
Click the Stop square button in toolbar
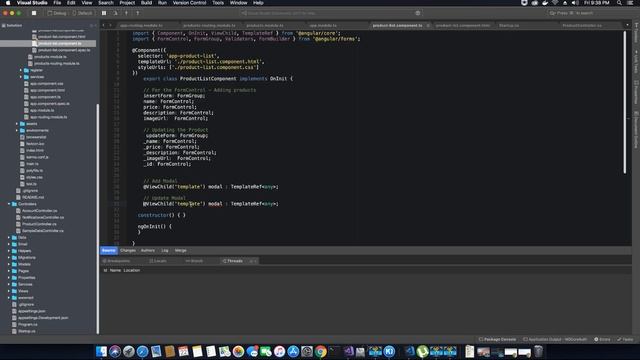click(x=34, y=13)
